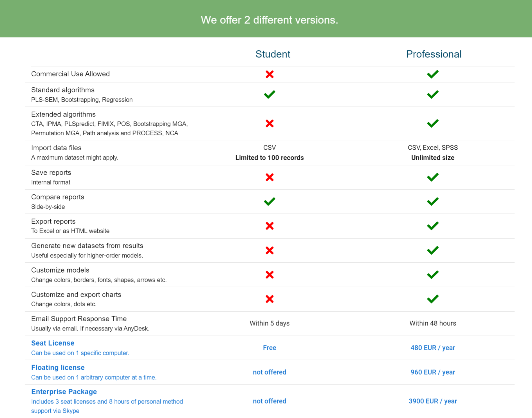Click red X for Generate new datasets Student
The height and width of the screenshot is (418, 532).
click(270, 250)
